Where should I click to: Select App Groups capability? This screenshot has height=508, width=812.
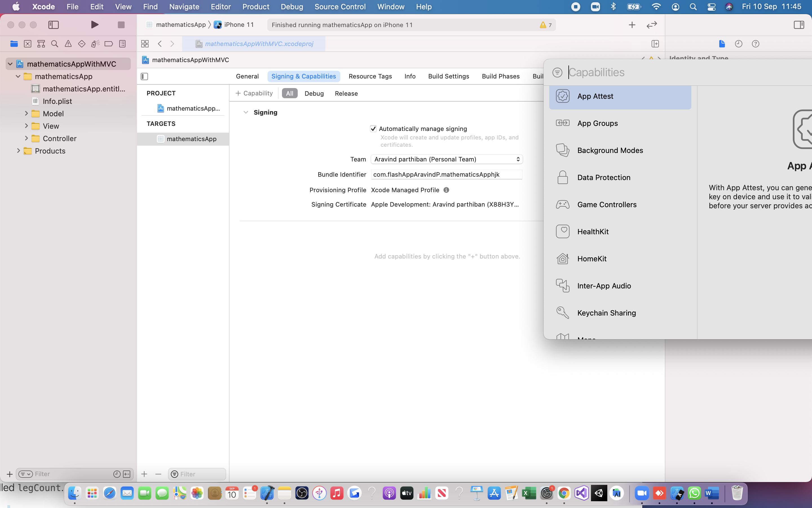pos(620,123)
